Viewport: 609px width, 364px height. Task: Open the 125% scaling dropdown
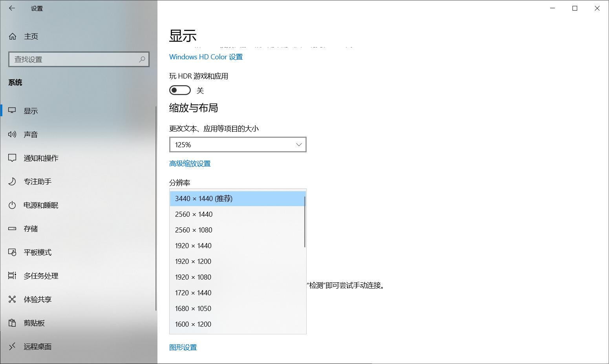238,145
